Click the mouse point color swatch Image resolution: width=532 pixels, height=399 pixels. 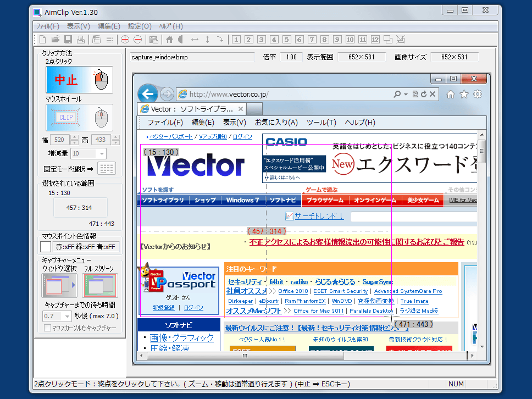pos(47,247)
